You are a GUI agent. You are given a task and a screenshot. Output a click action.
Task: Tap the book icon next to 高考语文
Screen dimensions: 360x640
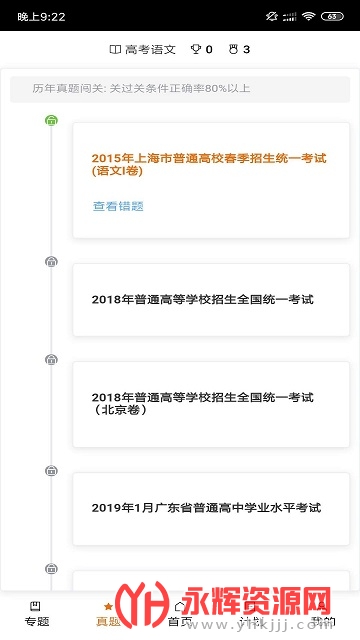[116, 49]
